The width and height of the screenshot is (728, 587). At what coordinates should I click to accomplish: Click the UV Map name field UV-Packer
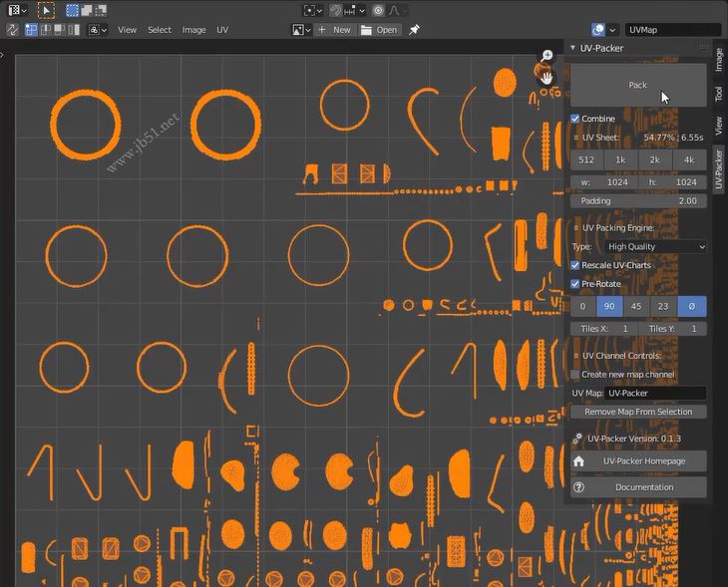click(655, 393)
